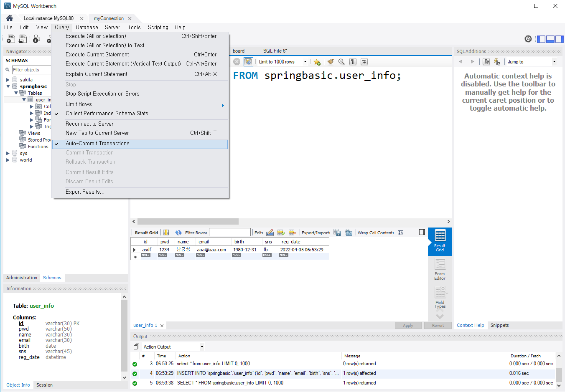Open Limit Rows submenu

pos(140,104)
